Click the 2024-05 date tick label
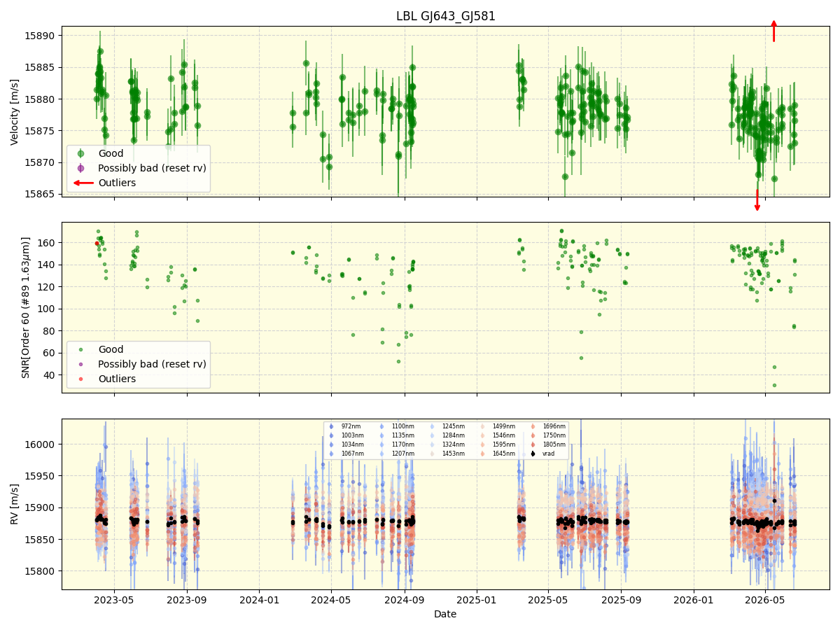 click(x=331, y=600)
